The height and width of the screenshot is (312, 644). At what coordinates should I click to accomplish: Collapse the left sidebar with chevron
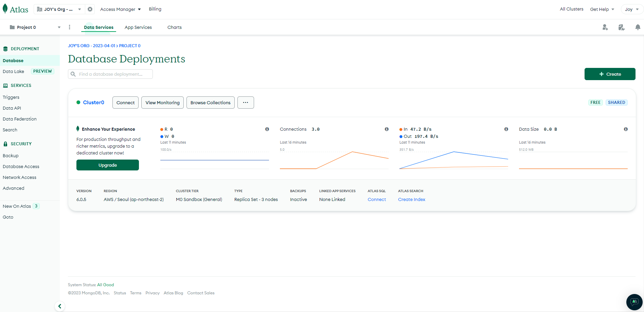60,306
